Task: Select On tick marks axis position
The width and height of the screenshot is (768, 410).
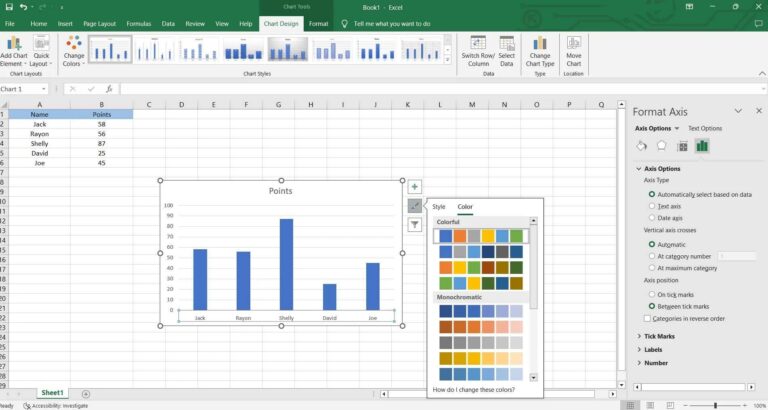Action: coord(651,294)
